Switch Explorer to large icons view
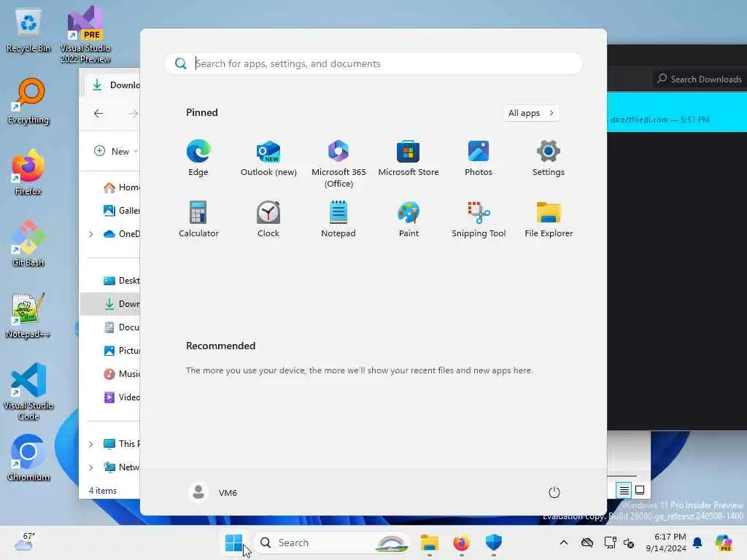Viewport: 747px width, 560px height. tap(640, 490)
